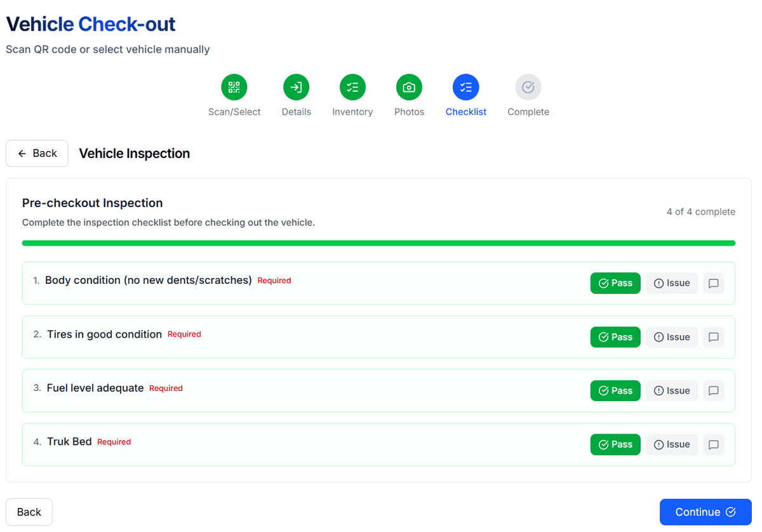Mark Tires in good condition as Pass
Viewport: 762px width, 532px height.
tap(615, 337)
